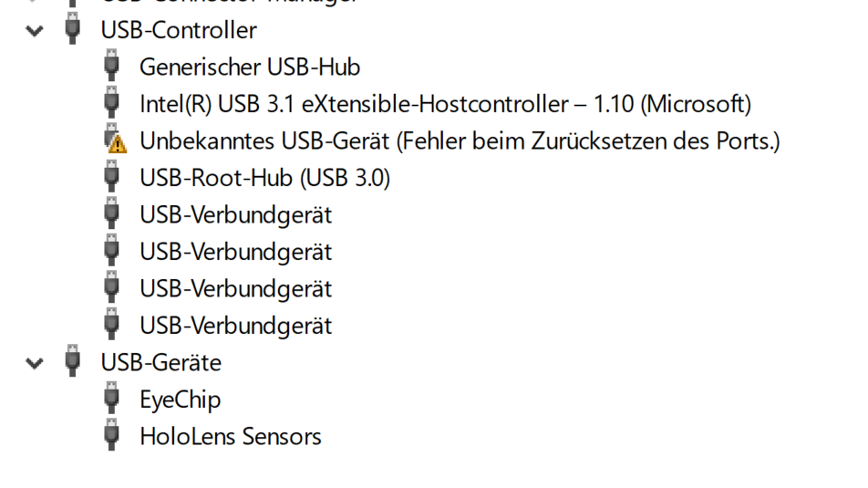868x488 pixels.
Task: Select the EyeChip device label
Action: [180, 400]
